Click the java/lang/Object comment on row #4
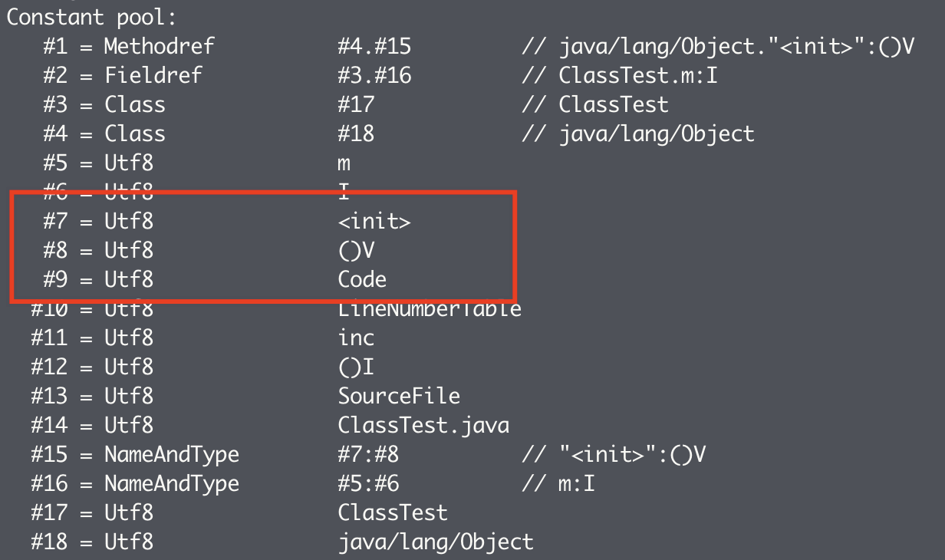945x560 pixels. pos(657,134)
